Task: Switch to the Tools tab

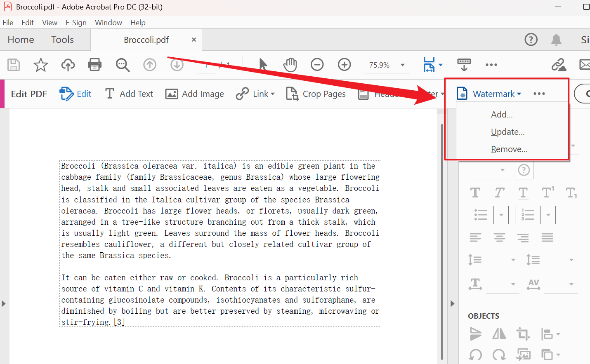Action: tap(62, 40)
